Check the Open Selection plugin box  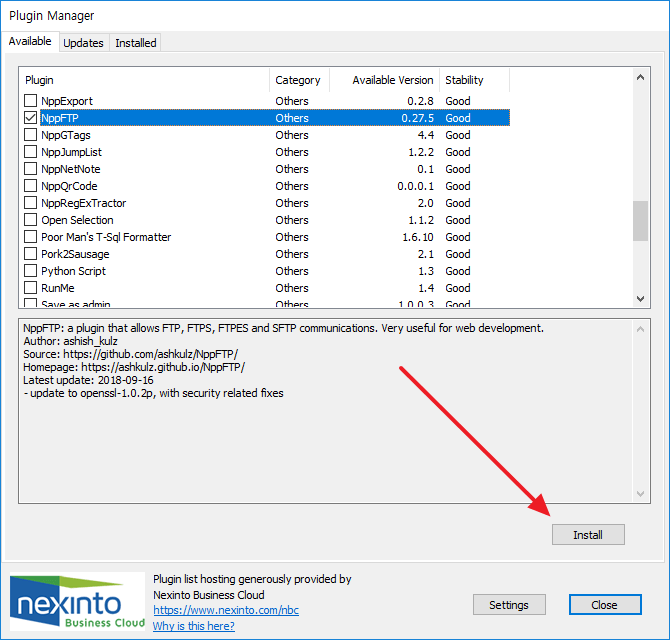click(x=30, y=220)
